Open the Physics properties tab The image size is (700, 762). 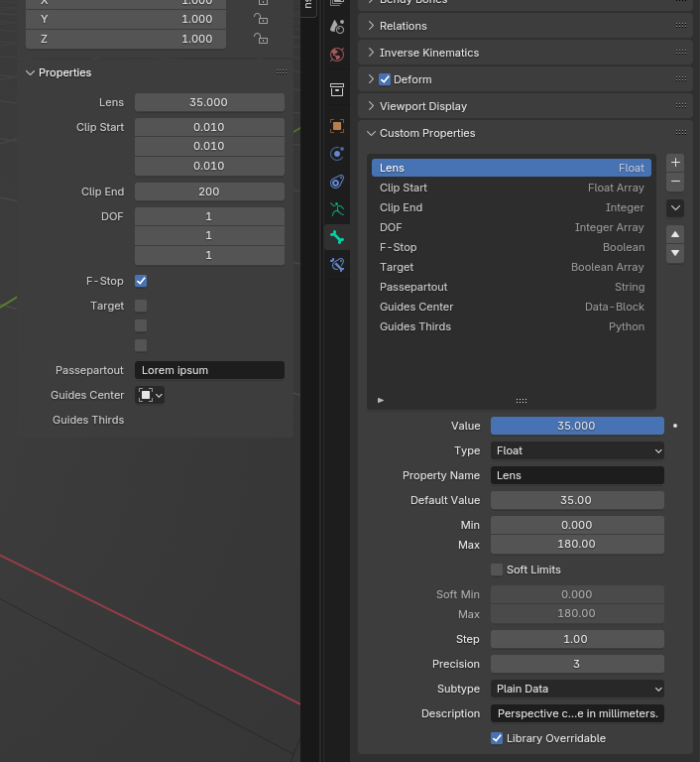[x=337, y=154]
